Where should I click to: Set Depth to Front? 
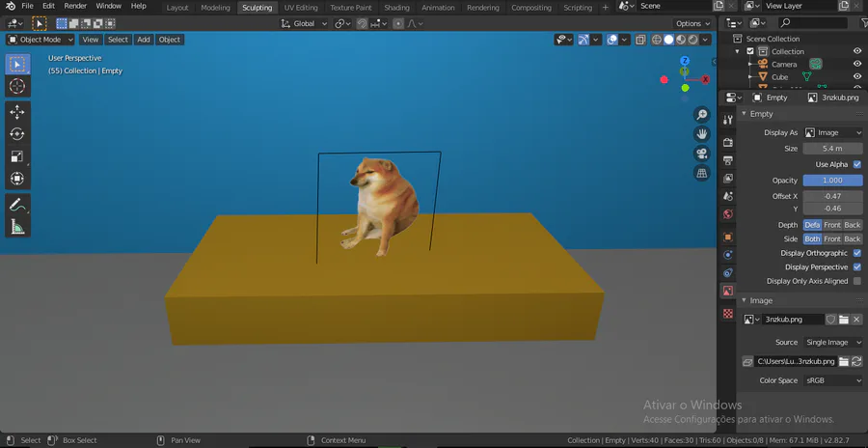click(x=832, y=225)
